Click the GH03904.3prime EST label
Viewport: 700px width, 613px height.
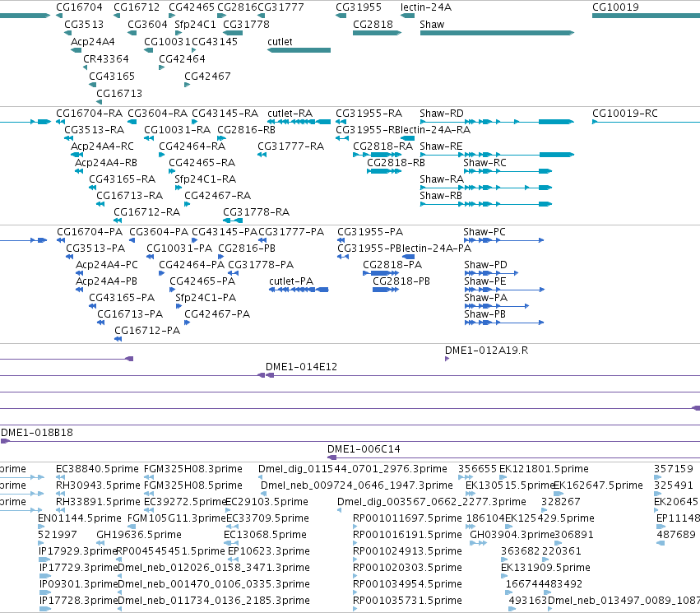coord(512,535)
